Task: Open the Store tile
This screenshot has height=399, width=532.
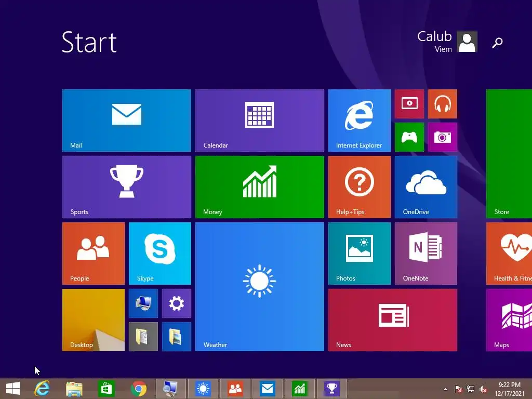Action: point(509,154)
